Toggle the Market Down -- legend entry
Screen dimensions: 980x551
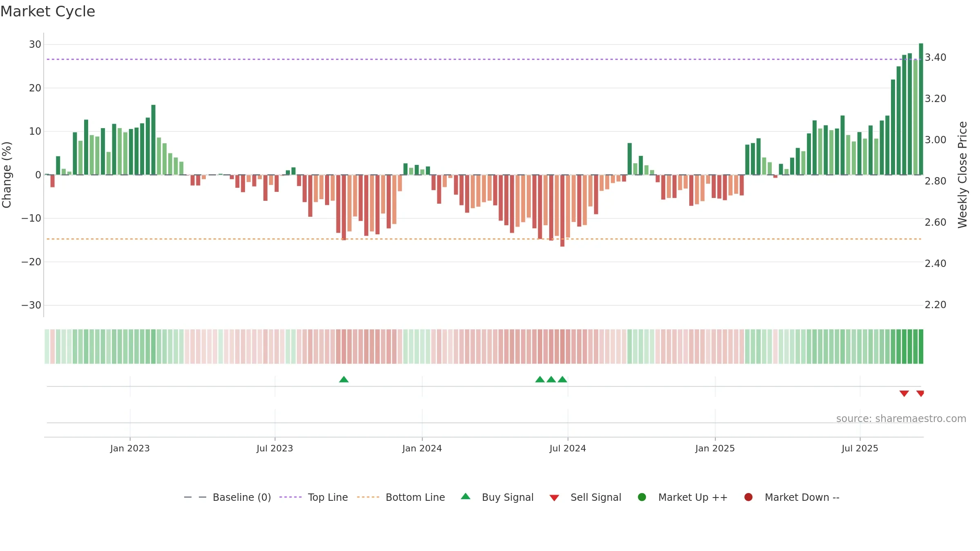(x=791, y=497)
